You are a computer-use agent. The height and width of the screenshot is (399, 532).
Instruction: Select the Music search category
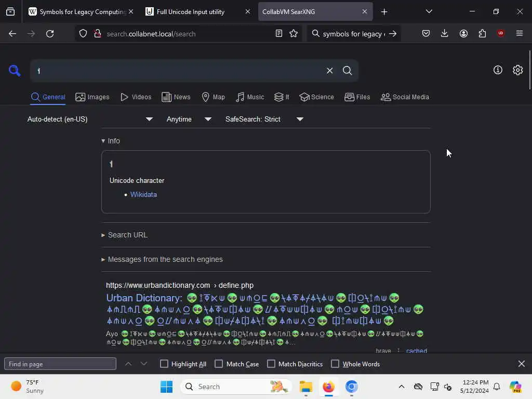click(x=250, y=97)
